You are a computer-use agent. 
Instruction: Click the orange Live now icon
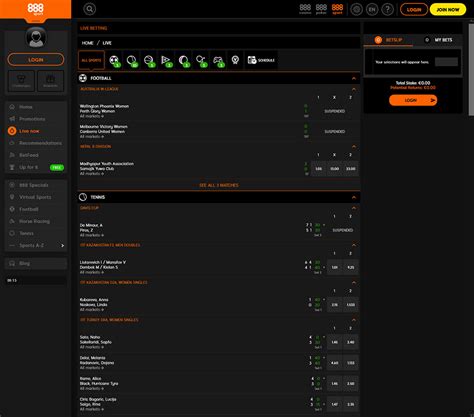click(12, 131)
